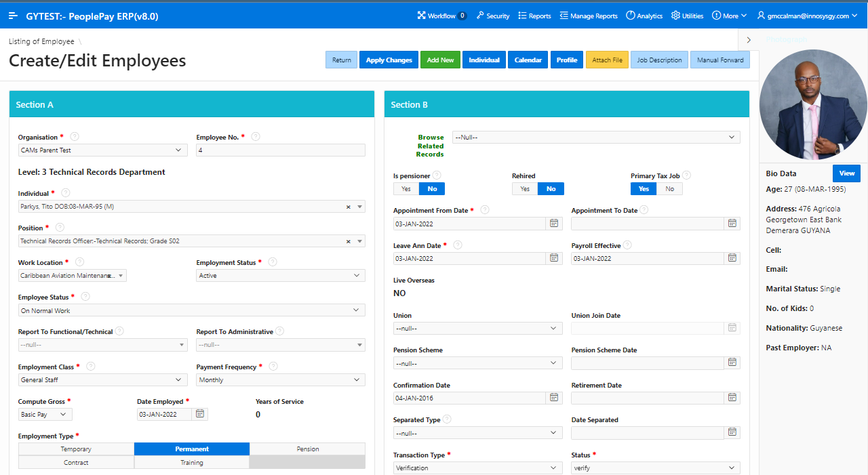Open Date Employed calendar picker
This screenshot has height=475, width=868.
pyautogui.click(x=200, y=414)
